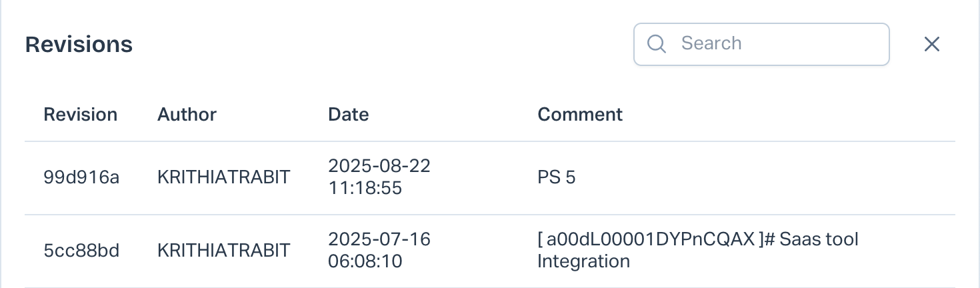
Task: Open revision 5cc88bd
Action: click(x=81, y=251)
